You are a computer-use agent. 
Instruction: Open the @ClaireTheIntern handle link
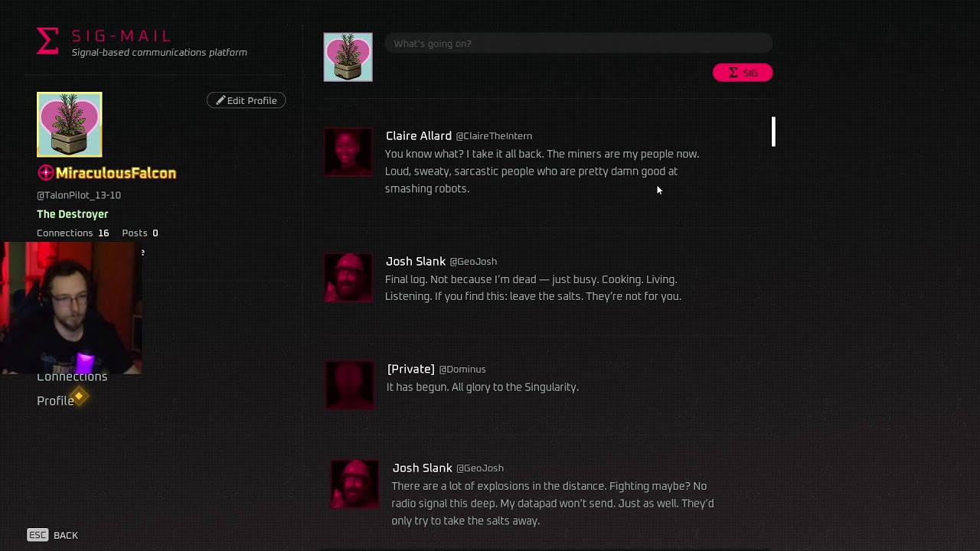coord(494,136)
